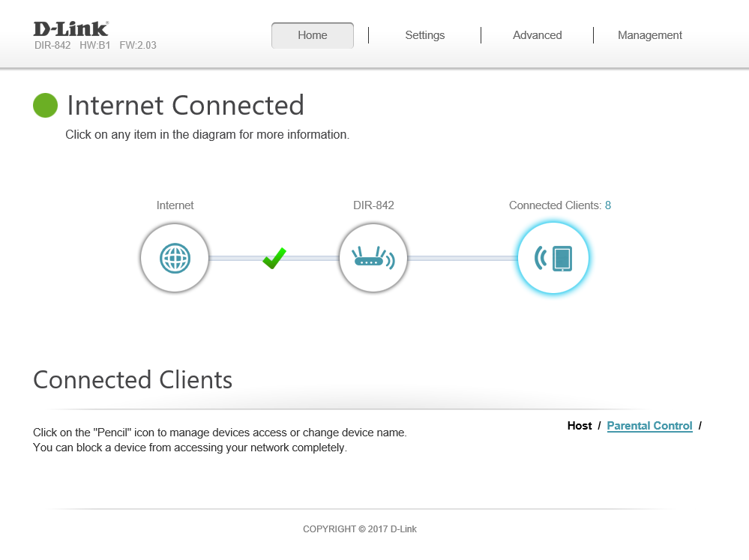Screen dimensions: 749x560
Task: Select the Host view label
Action: tap(580, 426)
